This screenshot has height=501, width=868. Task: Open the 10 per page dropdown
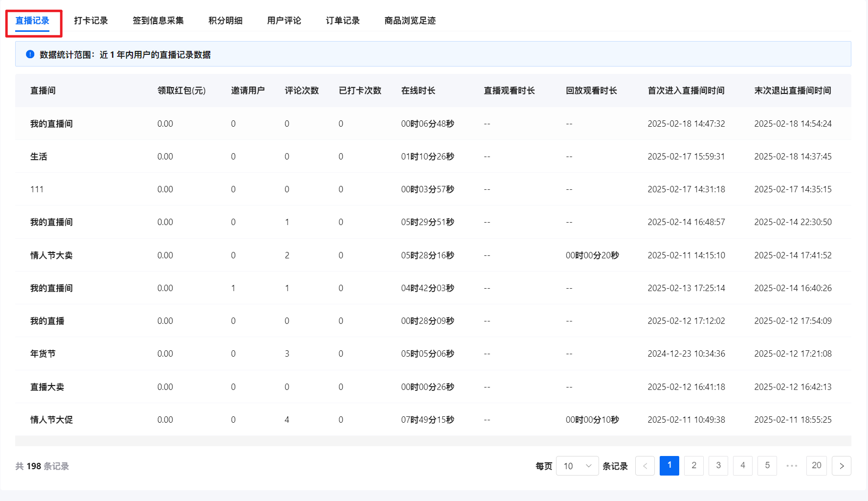(x=577, y=466)
